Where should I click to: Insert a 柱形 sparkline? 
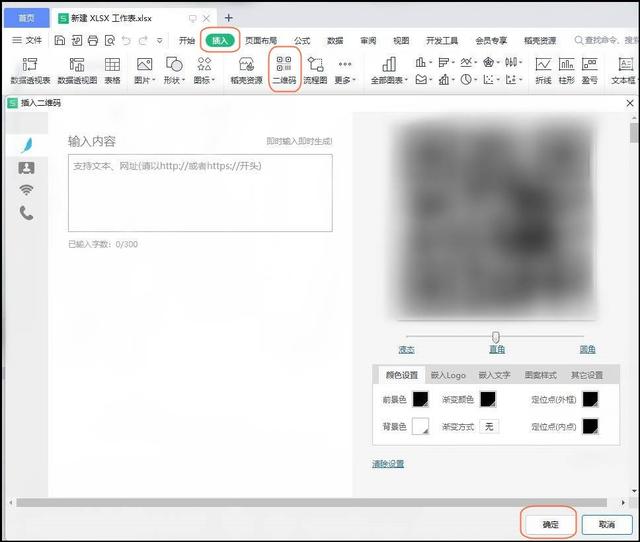point(567,70)
